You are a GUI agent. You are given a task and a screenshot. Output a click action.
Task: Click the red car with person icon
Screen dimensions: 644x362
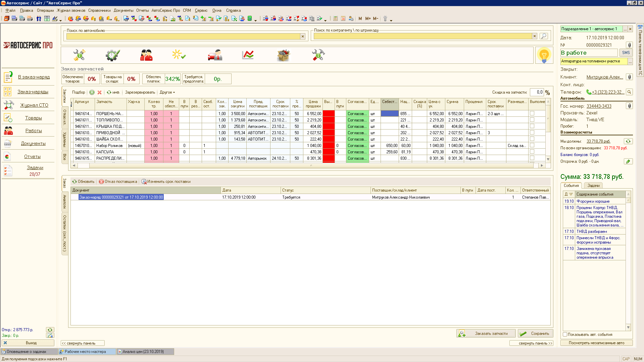(215, 55)
